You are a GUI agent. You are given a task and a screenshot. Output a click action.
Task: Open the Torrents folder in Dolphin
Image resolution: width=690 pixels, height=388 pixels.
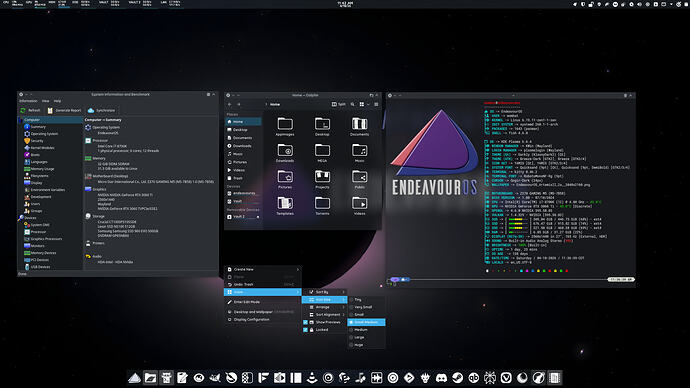[x=322, y=205]
